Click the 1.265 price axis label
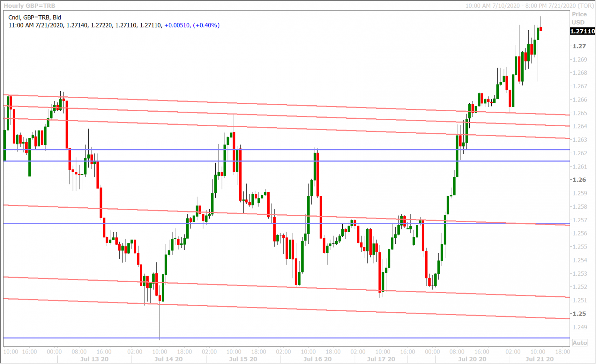The height and width of the screenshot is (364, 596). coord(580,113)
